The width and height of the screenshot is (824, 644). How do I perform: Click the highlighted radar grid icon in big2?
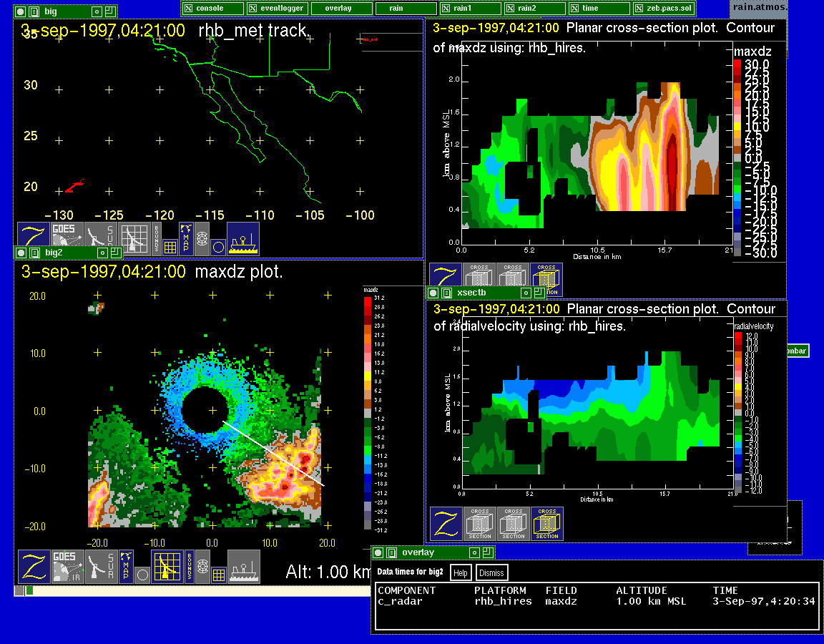[x=167, y=567]
